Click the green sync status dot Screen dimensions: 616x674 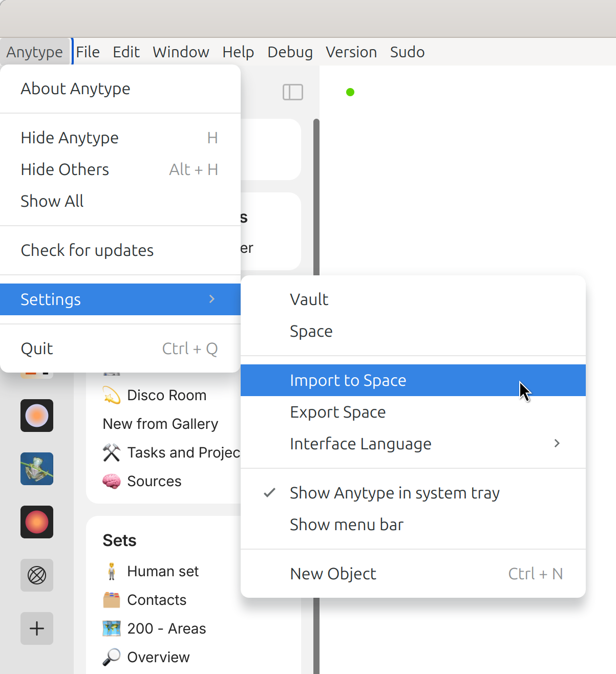(350, 92)
